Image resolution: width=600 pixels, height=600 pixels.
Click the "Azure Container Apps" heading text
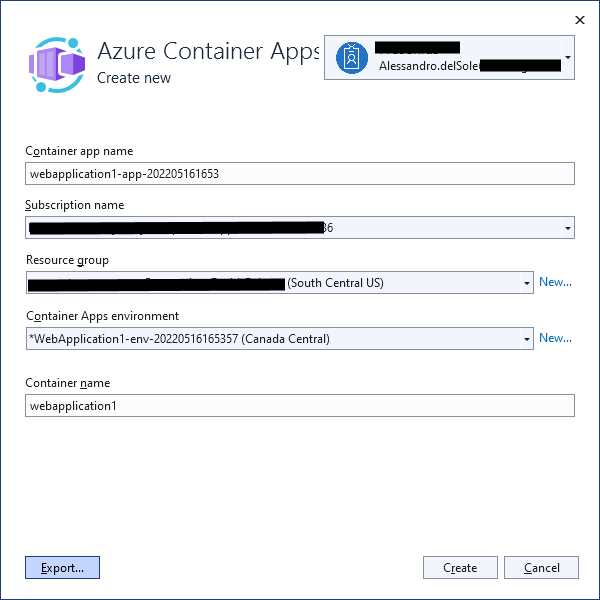pos(208,51)
